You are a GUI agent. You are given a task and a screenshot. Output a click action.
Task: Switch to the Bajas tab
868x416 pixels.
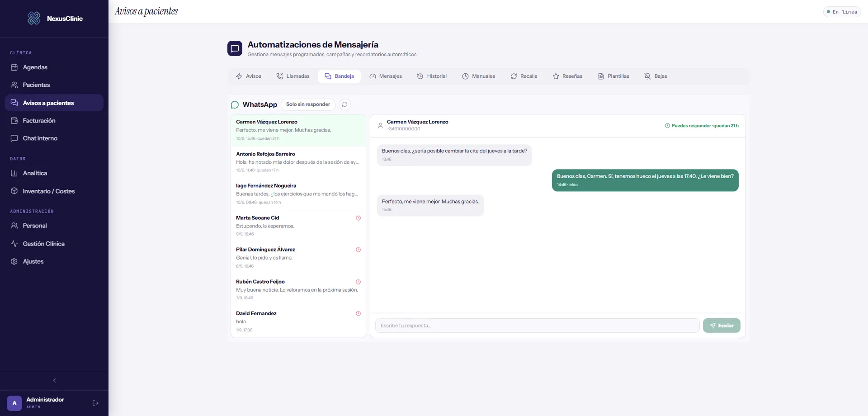(656, 76)
